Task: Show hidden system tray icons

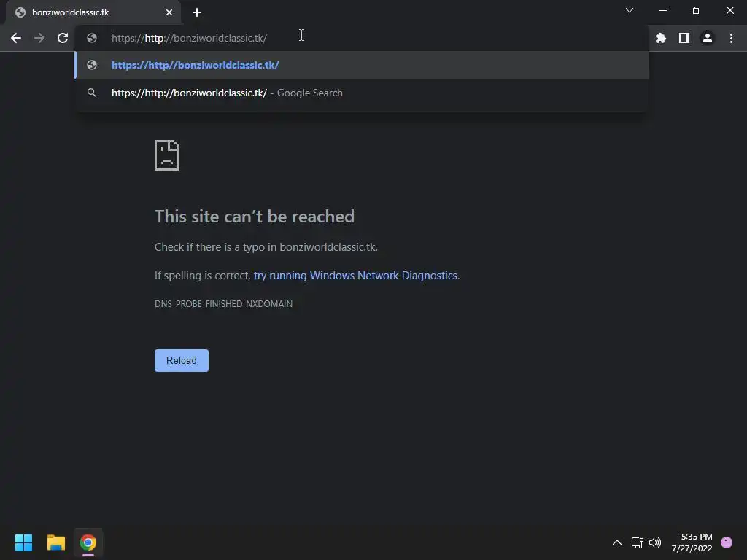Action: point(617,542)
